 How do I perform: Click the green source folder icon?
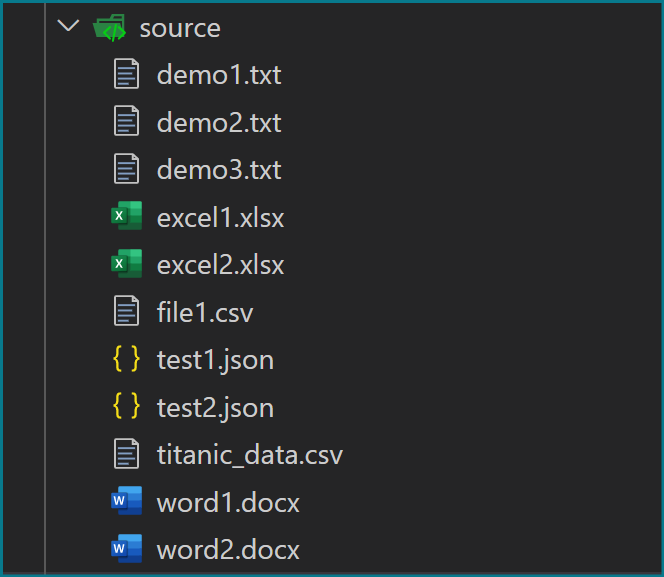point(110,28)
